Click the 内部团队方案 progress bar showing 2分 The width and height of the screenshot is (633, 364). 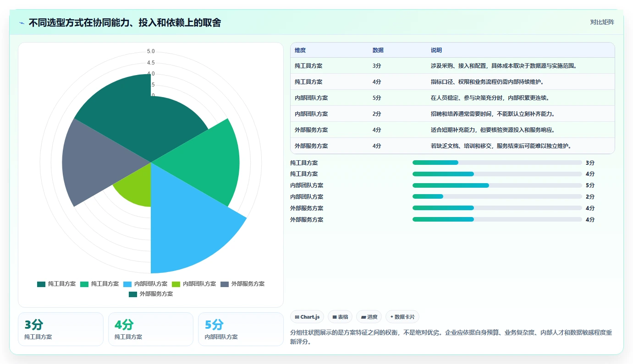point(497,196)
